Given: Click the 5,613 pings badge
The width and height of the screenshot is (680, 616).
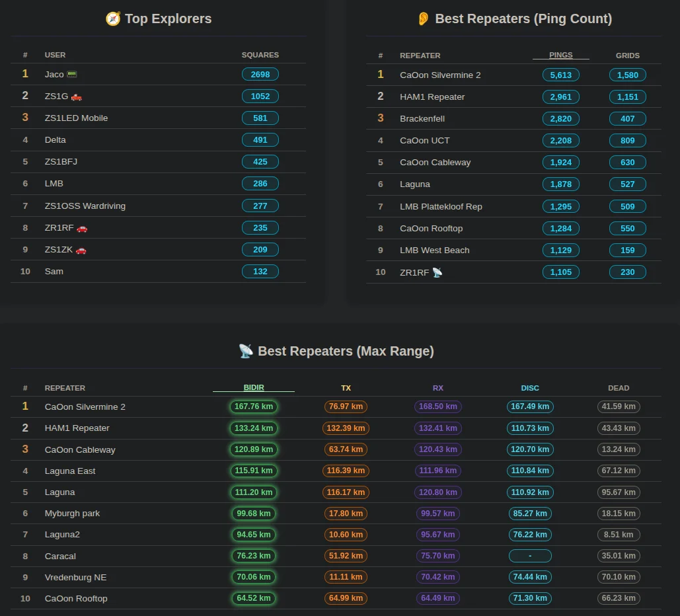Looking at the screenshot, I should click(x=561, y=75).
